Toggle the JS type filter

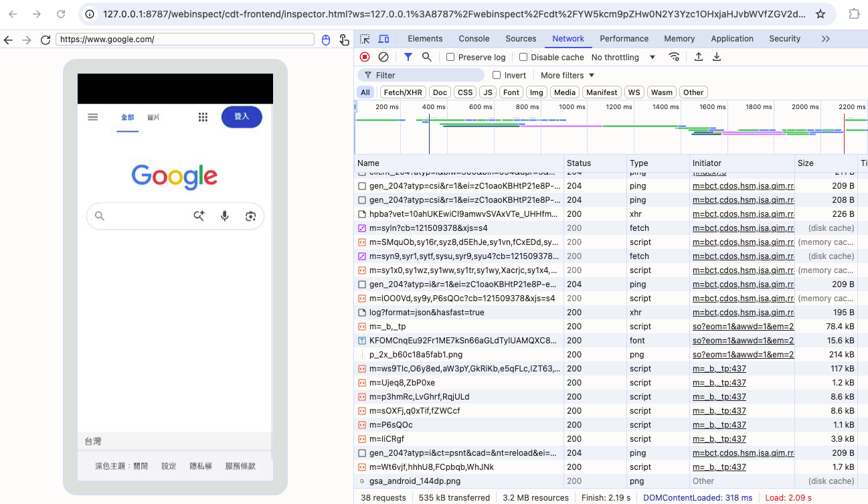488,92
